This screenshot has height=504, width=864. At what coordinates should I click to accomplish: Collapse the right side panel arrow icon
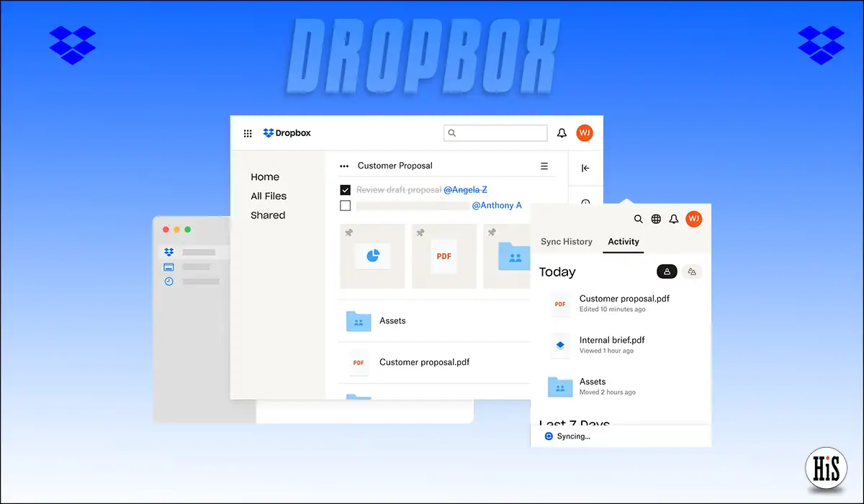point(585,168)
